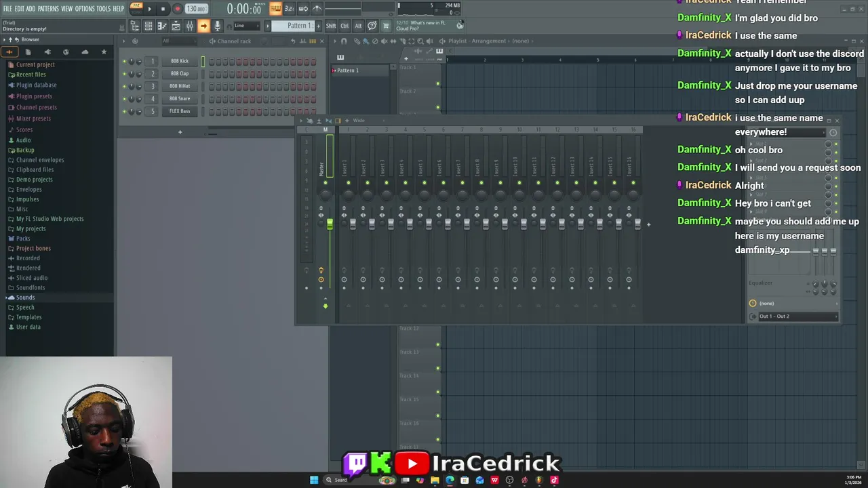Open the FILE menu

point(7,9)
